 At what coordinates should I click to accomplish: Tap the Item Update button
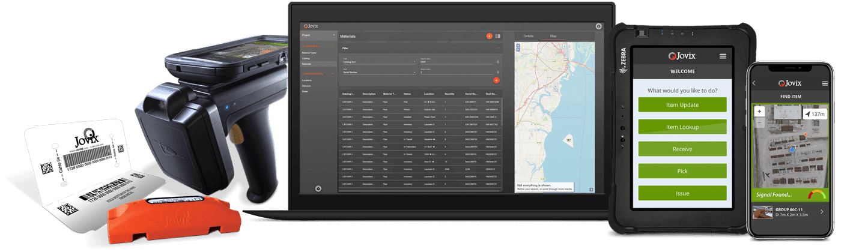pos(682,104)
